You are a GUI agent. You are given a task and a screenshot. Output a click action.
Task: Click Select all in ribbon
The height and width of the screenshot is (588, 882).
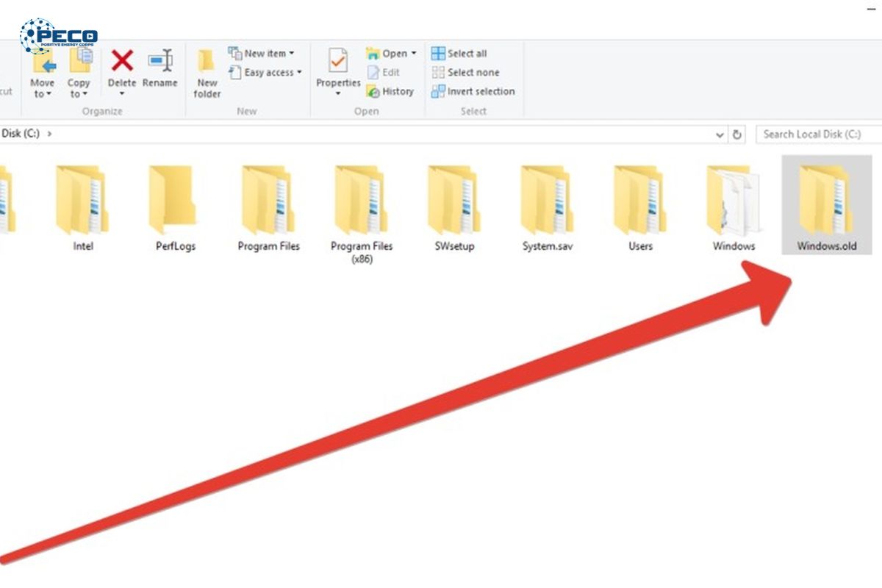pyautogui.click(x=459, y=54)
